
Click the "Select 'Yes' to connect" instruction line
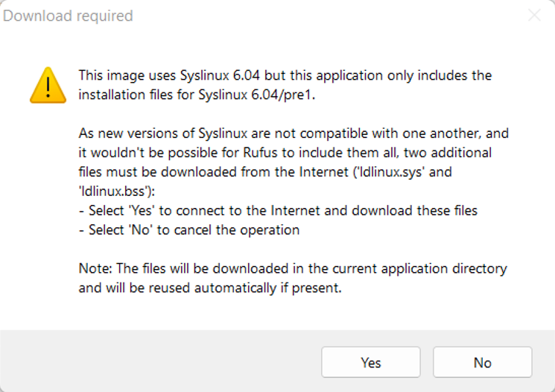278,211
